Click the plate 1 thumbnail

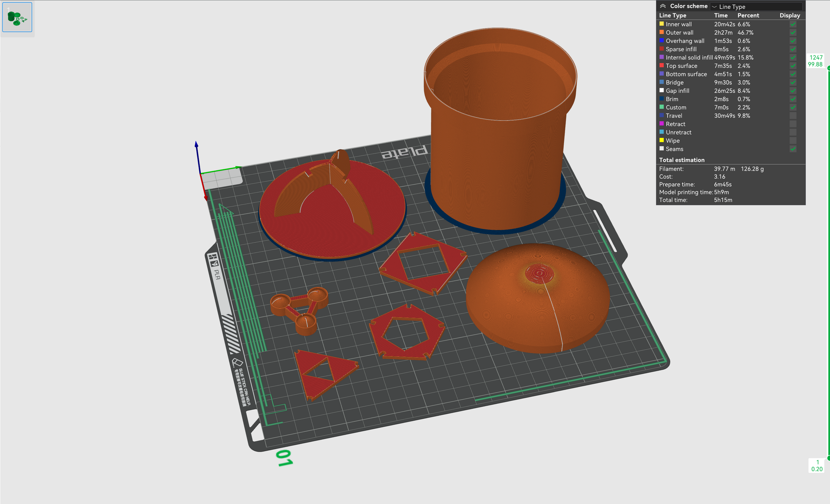coord(17,17)
